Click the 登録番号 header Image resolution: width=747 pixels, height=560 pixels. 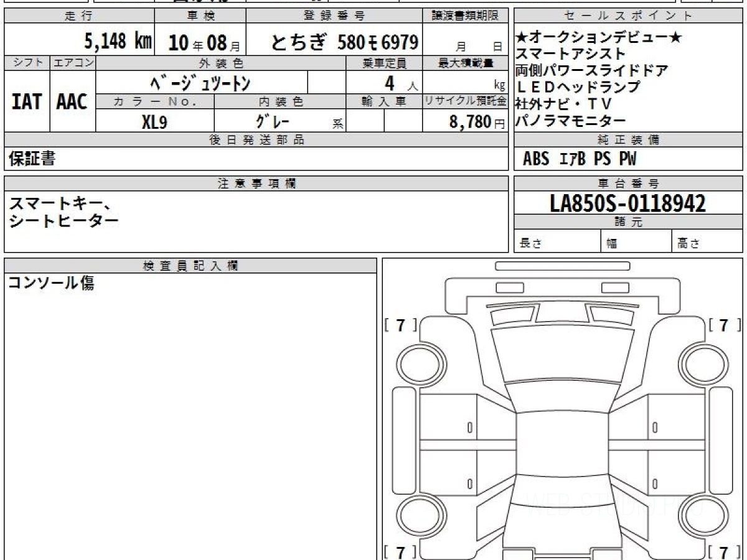(x=334, y=16)
